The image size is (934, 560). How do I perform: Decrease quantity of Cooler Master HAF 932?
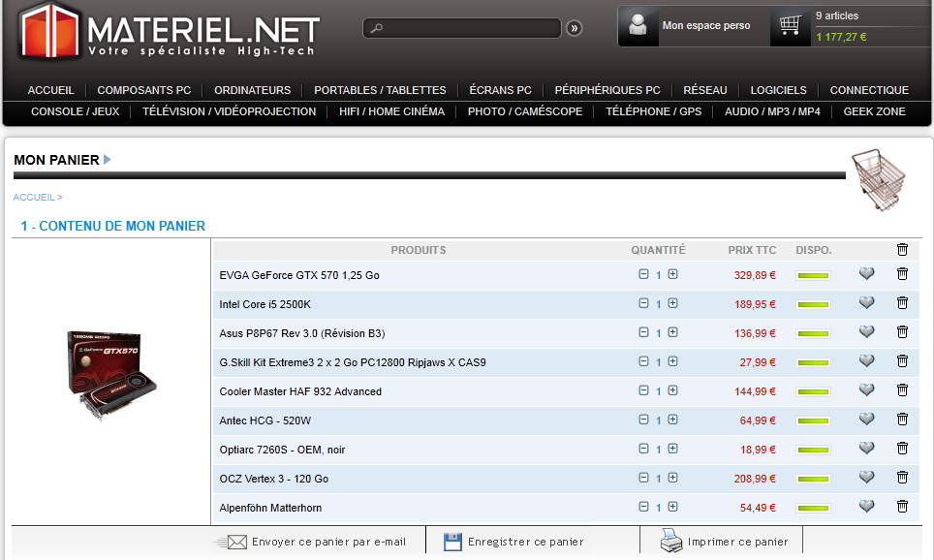(x=643, y=390)
